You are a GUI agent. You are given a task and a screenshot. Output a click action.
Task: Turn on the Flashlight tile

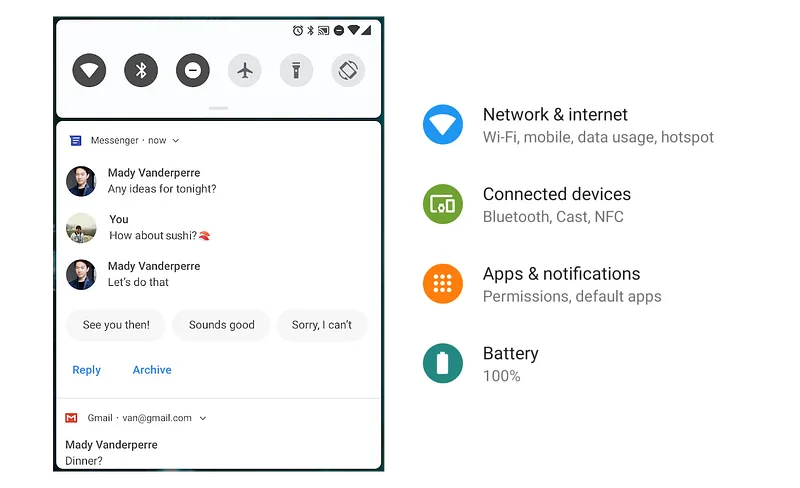(x=296, y=70)
